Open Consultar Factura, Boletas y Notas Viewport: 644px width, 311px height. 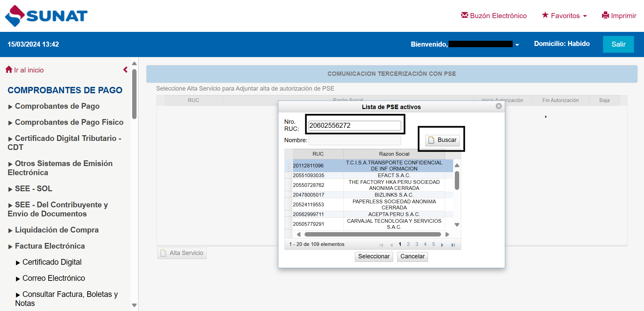(x=66, y=299)
